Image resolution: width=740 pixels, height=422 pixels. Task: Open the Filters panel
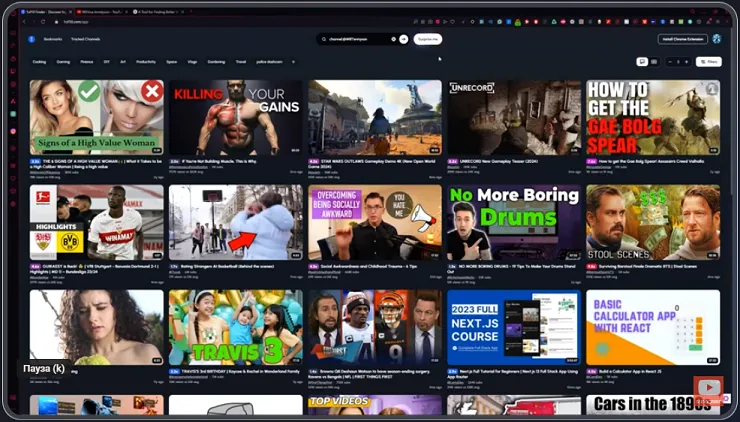coord(707,61)
